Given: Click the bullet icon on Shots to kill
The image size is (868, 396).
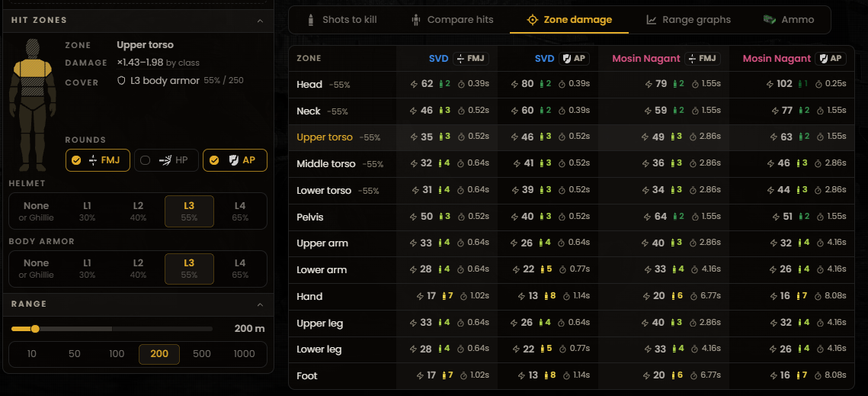Looking at the screenshot, I should click(x=311, y=20).
